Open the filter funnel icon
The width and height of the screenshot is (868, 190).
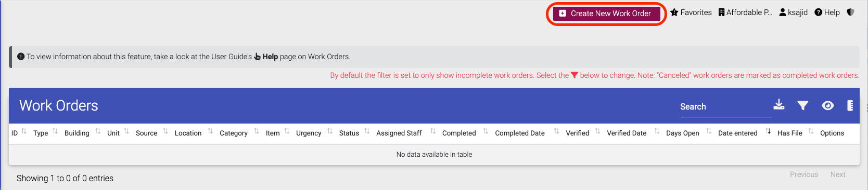coord(803,105)
